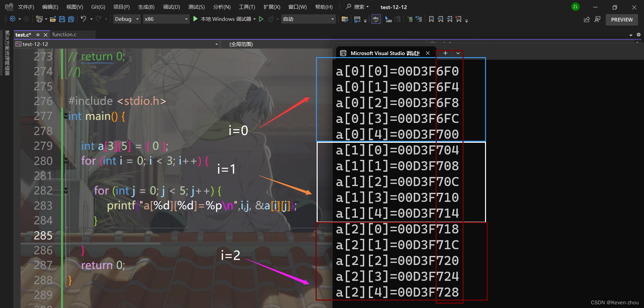Add a new console tab with plus button

[x=445, y=53]
